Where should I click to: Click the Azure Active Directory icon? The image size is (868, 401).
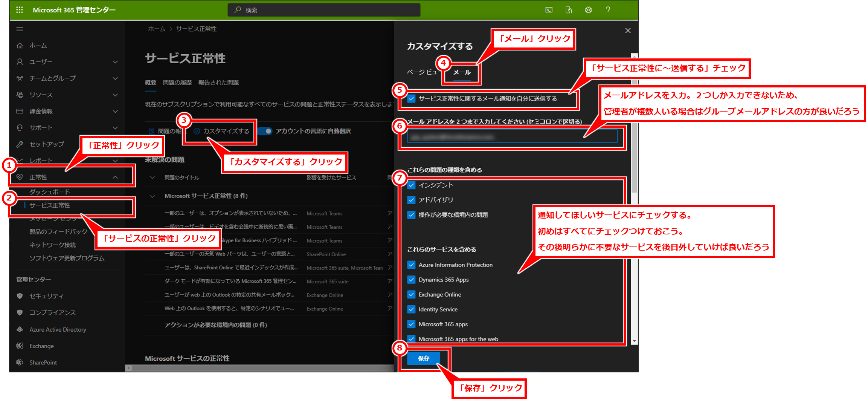tap(20, 329)
